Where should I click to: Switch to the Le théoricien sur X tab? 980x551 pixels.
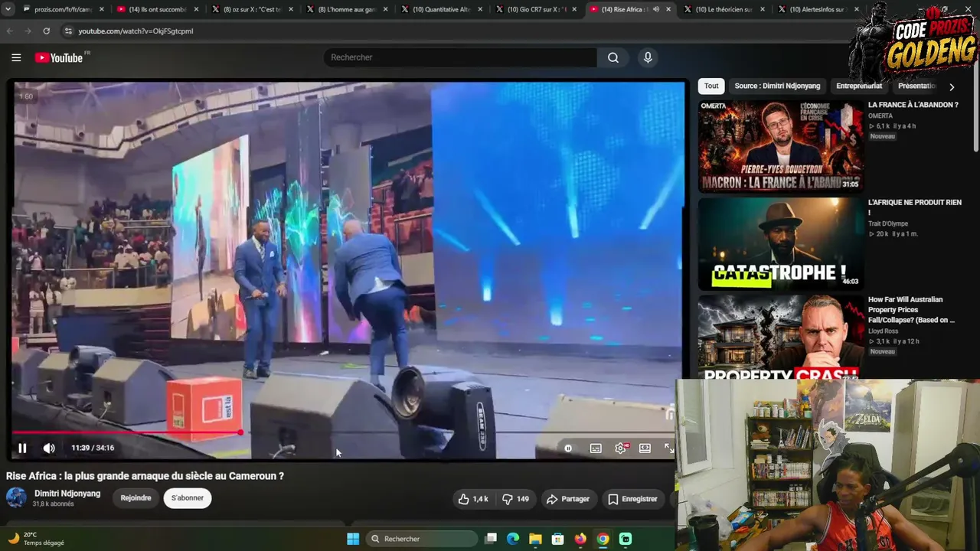[724, 9]
